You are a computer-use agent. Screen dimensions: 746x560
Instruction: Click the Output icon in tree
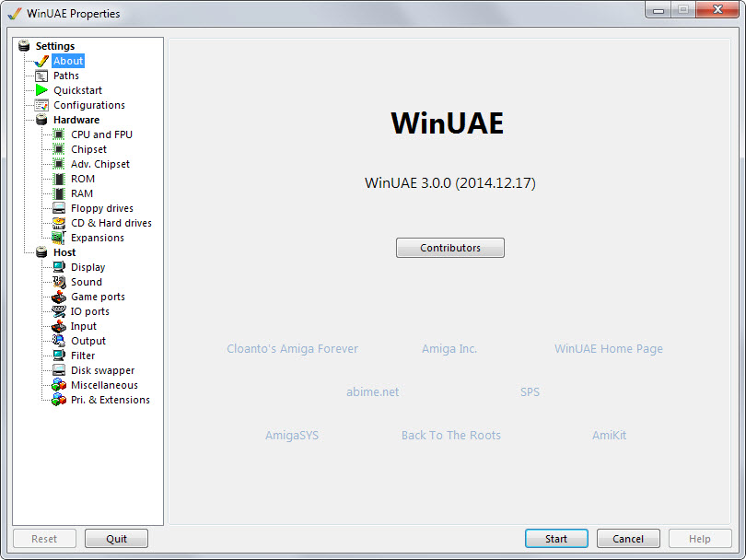coord(59,341)
